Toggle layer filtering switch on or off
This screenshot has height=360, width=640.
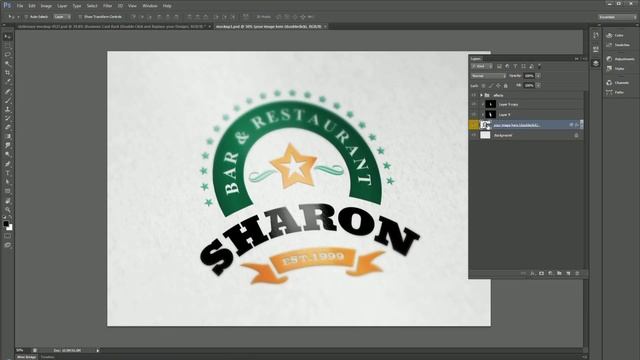[539, 66]
